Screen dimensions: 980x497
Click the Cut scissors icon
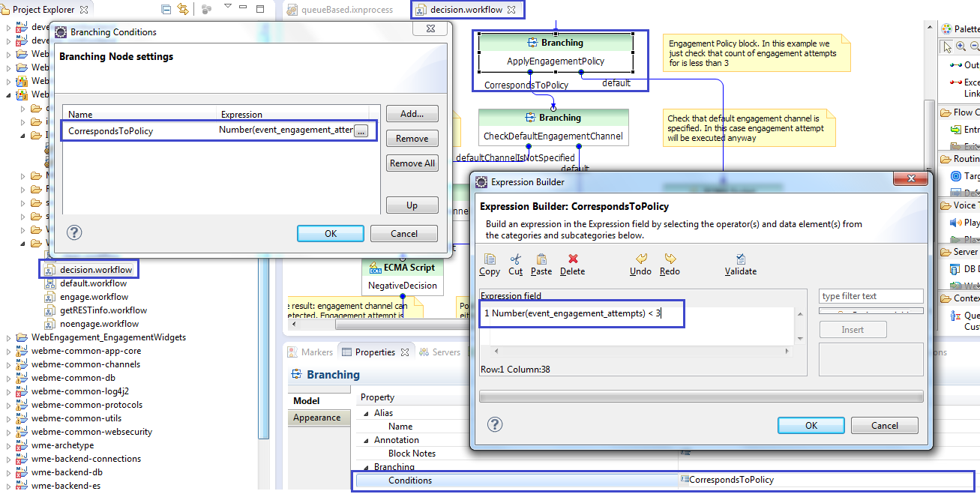pyautogui.click(x=515, y=259)
